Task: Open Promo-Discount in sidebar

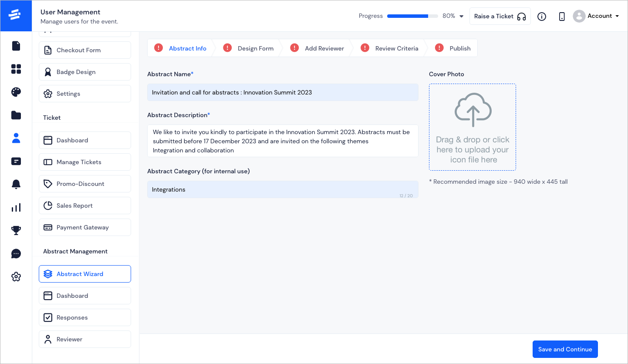Action: tap(85, 184)
